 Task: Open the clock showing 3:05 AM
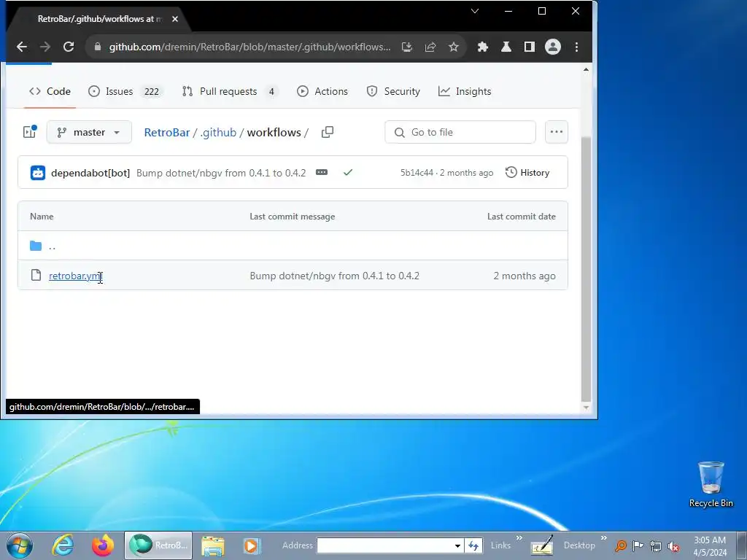pos(710,546)
